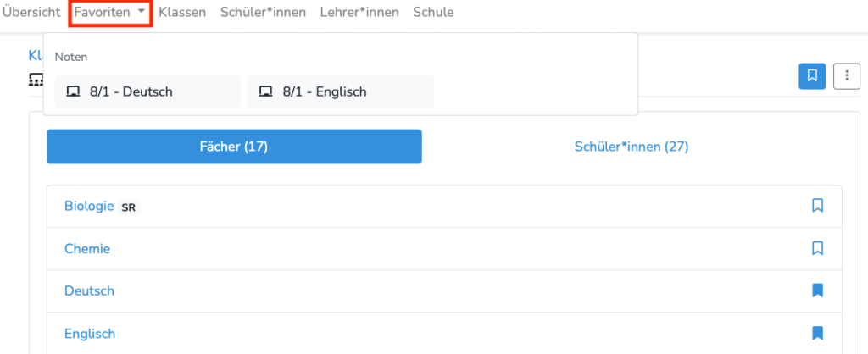The image size is (868, 354).
Task: Select the Fächer (17) tab
Action: (234, 147)
